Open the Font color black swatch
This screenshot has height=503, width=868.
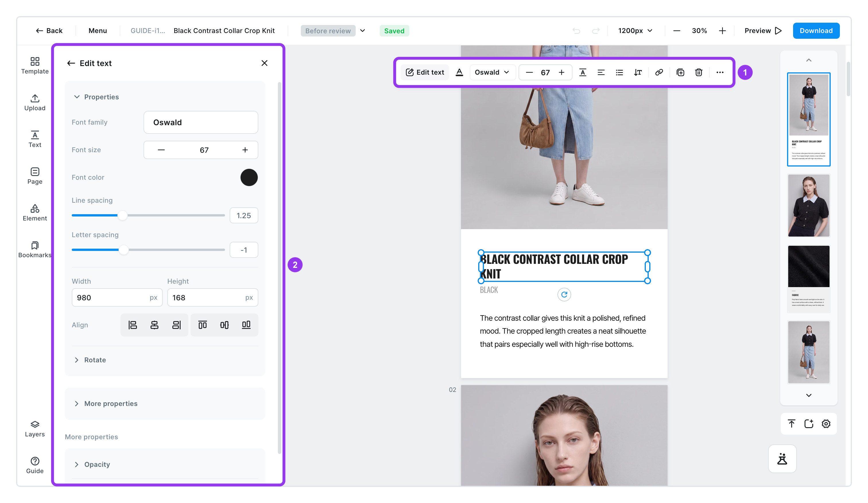click(x=249, y=177)
